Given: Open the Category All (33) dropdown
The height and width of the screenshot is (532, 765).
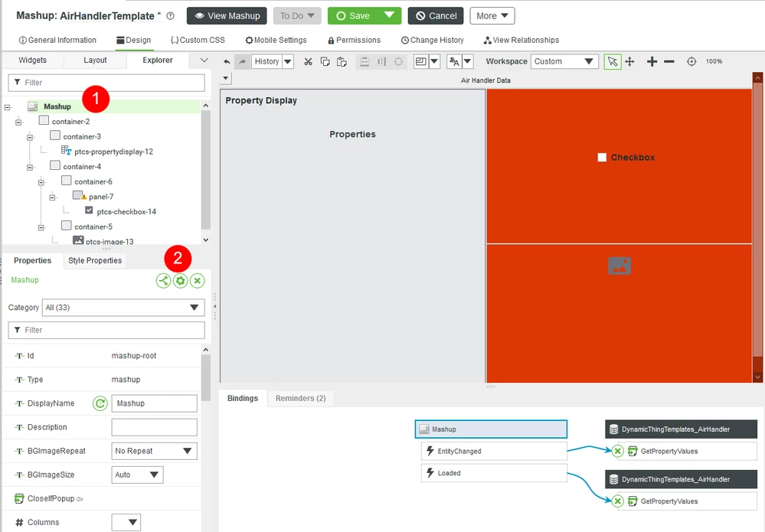Looking at the screenshot, I should (123, 307).
